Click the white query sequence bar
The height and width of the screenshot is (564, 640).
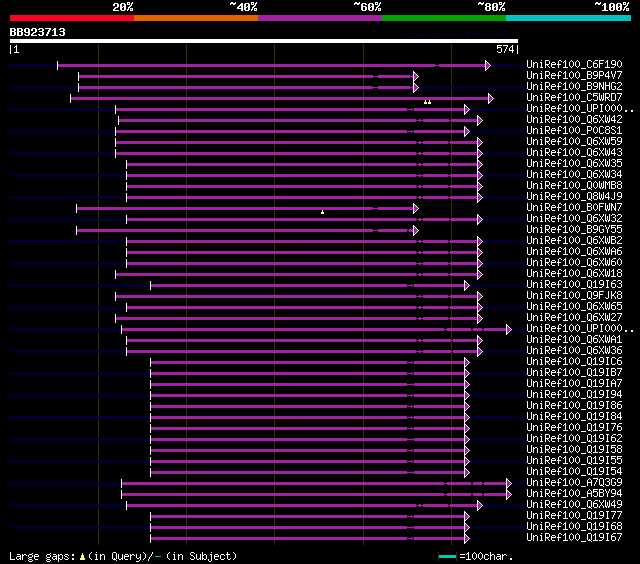264,41
